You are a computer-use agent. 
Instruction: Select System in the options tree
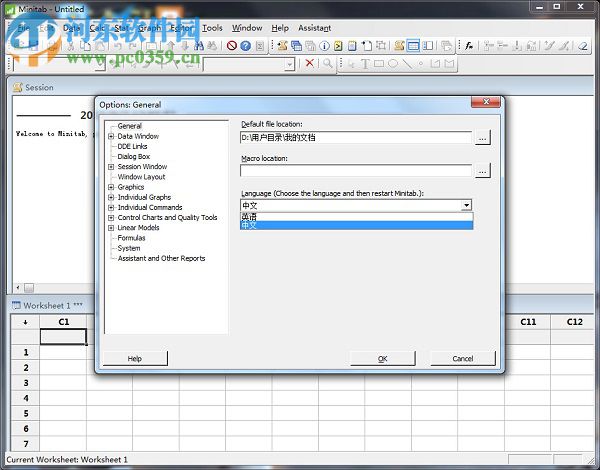coord(129,248)
